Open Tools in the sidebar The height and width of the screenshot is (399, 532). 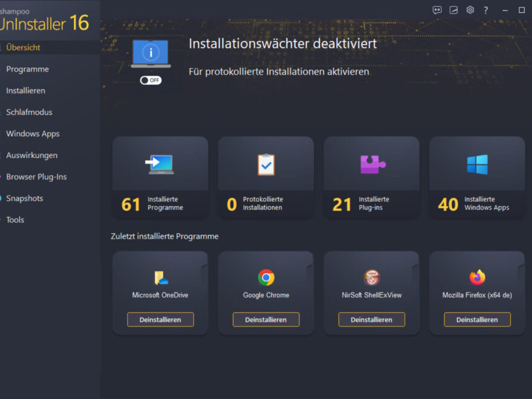[x=15, y=220]
